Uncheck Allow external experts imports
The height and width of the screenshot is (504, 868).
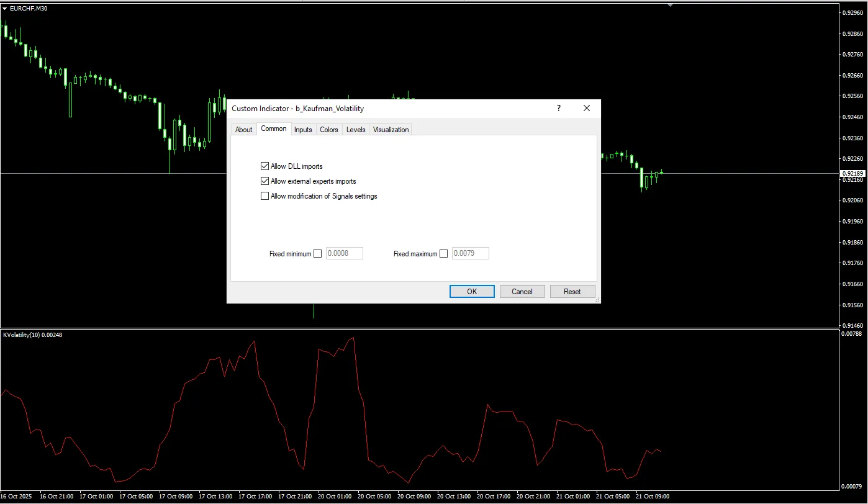[265, 181]
